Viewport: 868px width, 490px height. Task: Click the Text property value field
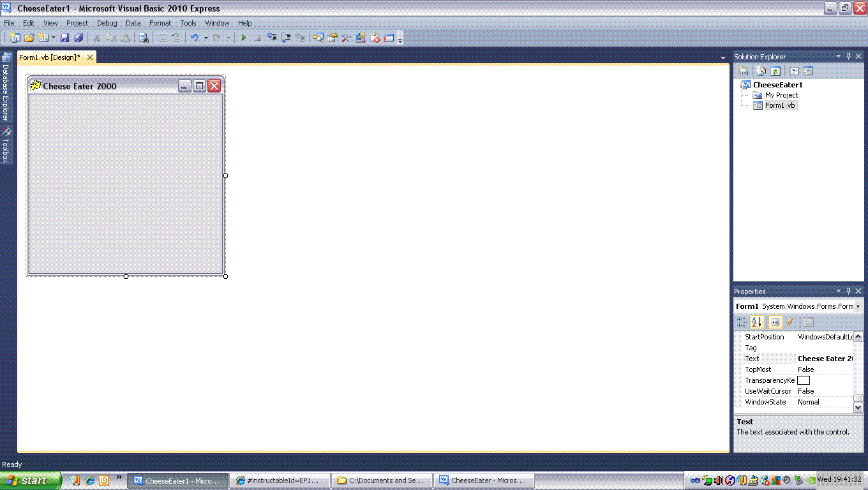(x=825, y=359)
